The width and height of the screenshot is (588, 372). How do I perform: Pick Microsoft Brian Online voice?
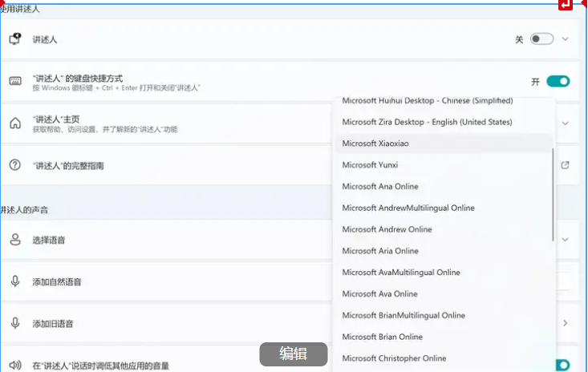tap(382, 337)
